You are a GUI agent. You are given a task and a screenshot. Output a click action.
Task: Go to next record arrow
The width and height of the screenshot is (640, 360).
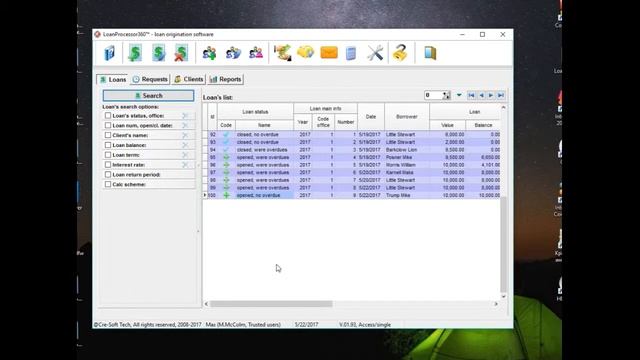coord(491,96)
